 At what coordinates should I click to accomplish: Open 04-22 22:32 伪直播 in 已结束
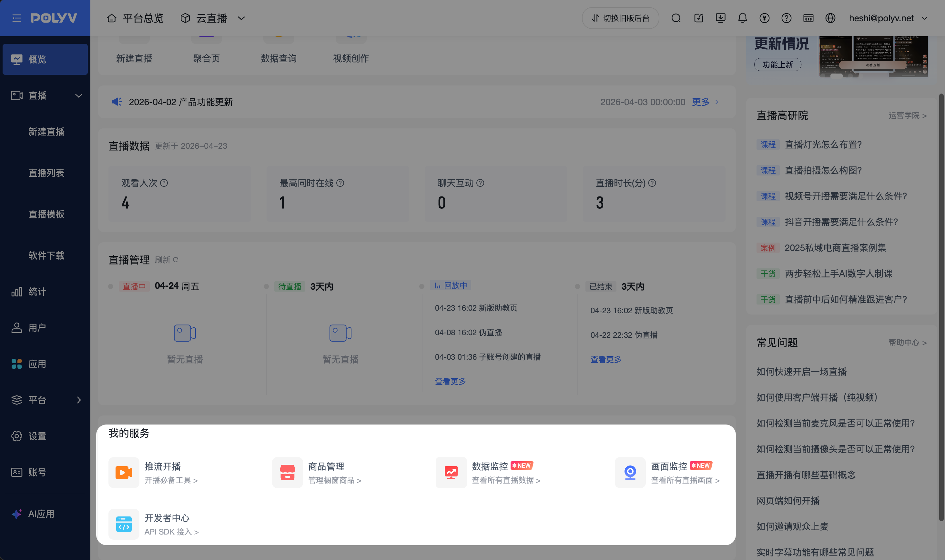point(624,335)
